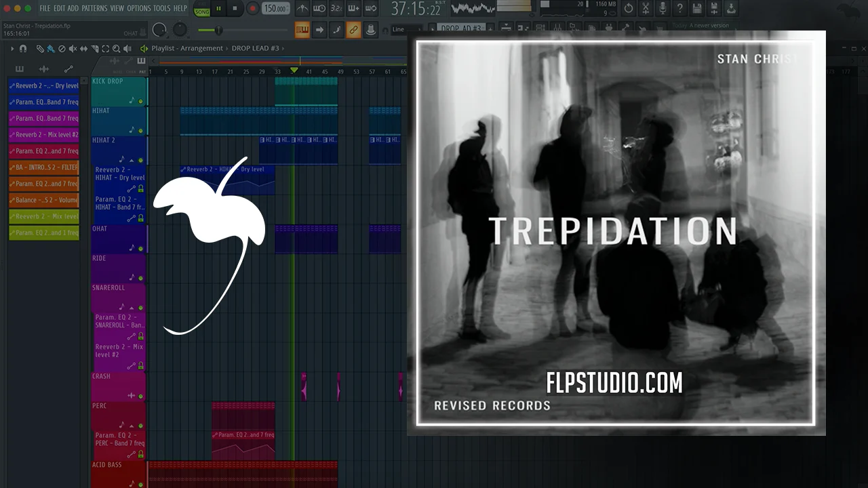Open the TOOLS menu
868x488 pixels.
[x=162, y=8]
